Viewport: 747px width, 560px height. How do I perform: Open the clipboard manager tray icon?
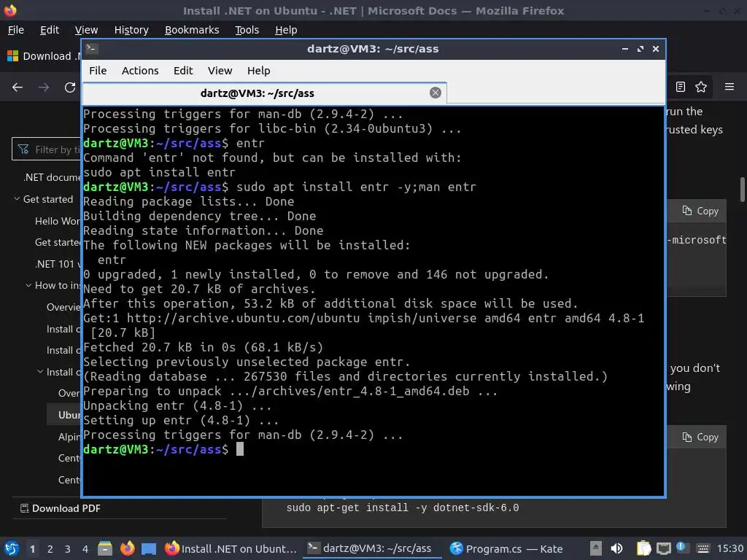(643, 548)
